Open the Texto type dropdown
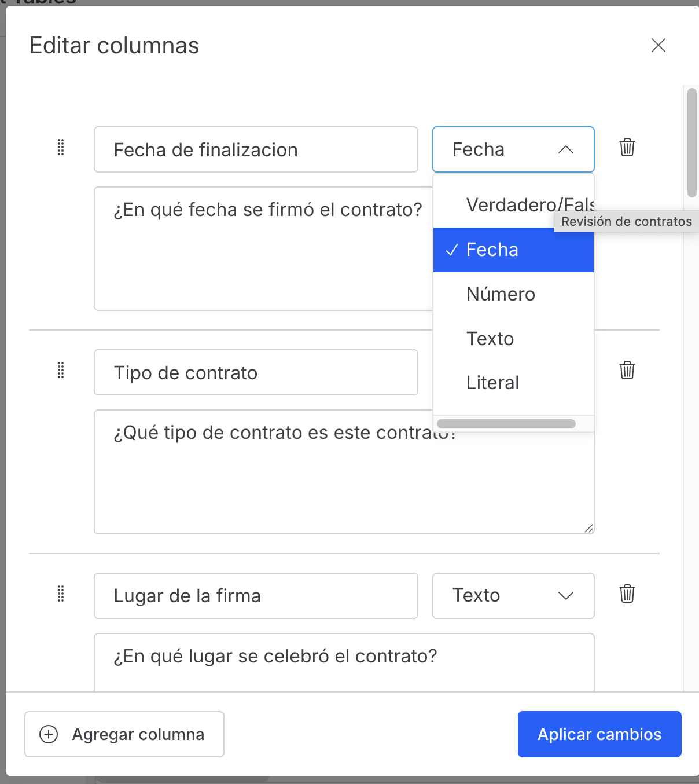 pyautogui.click(x=513, y=595)
